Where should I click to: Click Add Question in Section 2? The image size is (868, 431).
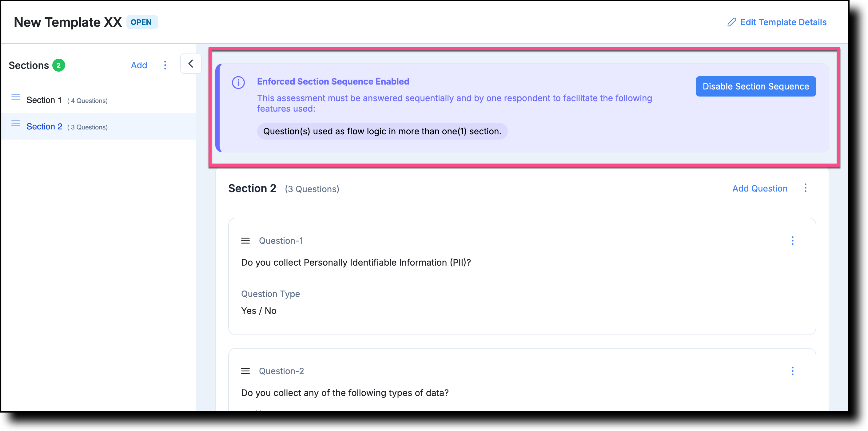[x=759, y=188]
